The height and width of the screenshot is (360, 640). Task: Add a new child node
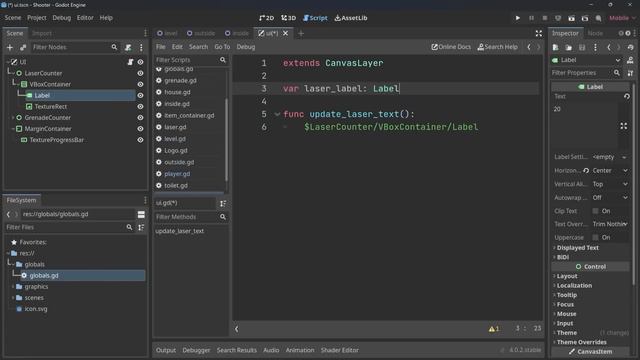[x=10, y=47]
